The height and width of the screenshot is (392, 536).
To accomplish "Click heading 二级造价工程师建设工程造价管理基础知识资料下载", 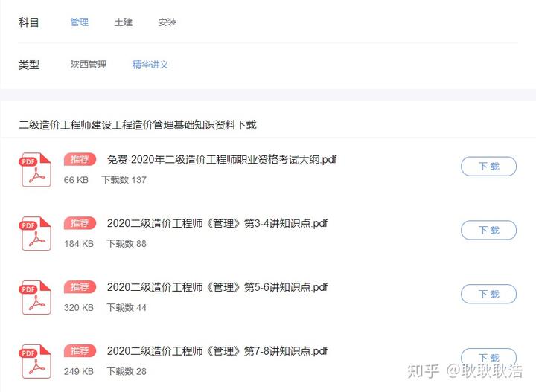I will click(138, 125).
